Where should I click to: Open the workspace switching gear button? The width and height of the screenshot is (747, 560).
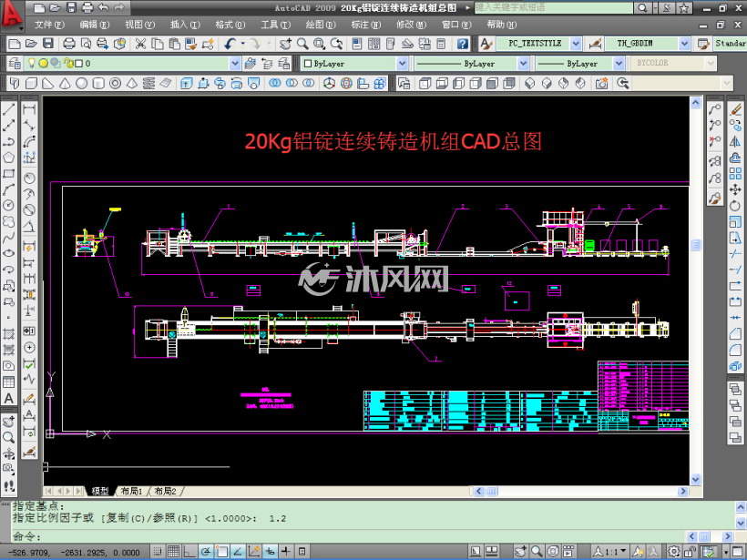pyautogui.click(x=673, y=552)
